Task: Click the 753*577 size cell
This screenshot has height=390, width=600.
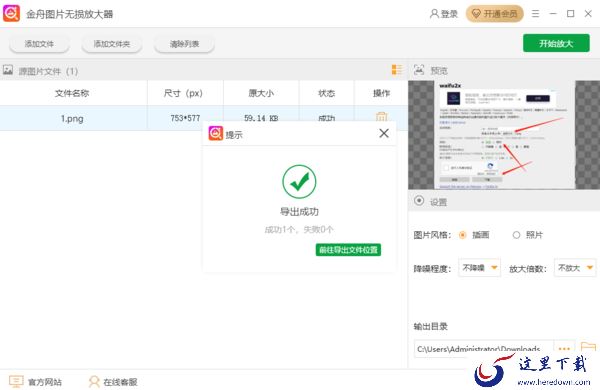Action: [x=185, y=118]
